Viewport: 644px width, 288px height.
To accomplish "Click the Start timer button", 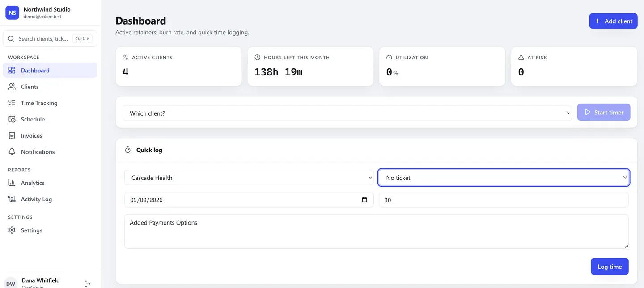I will [604, 113].
